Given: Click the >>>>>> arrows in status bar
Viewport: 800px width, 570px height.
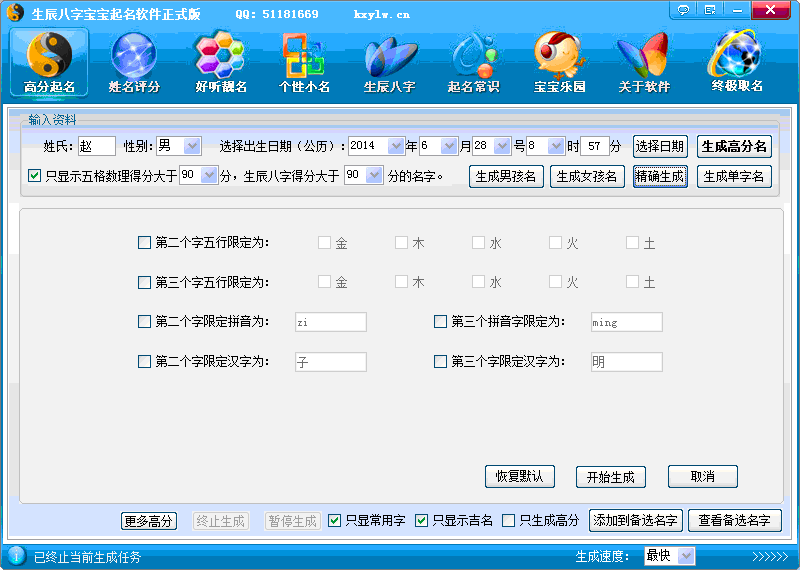Looking at the screenshot, I should click(x=770, y=556).
